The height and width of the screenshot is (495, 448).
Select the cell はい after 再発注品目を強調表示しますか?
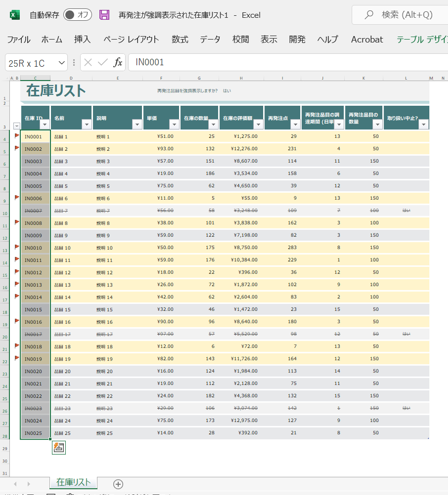click(226, 91)
